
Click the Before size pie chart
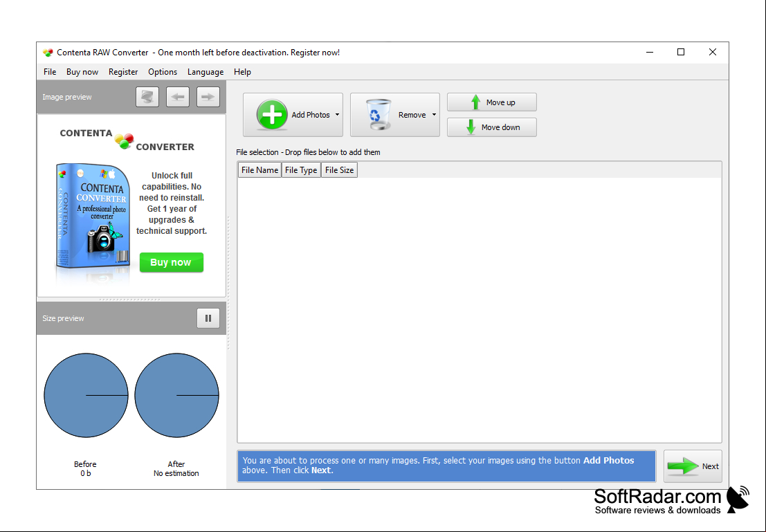coord(86,395)
